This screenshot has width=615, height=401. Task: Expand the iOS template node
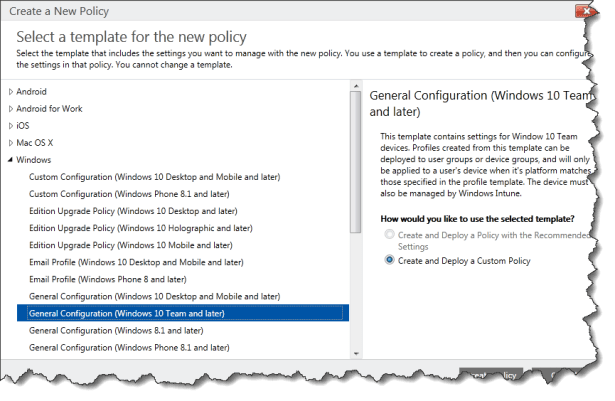(x=11, y=126)
